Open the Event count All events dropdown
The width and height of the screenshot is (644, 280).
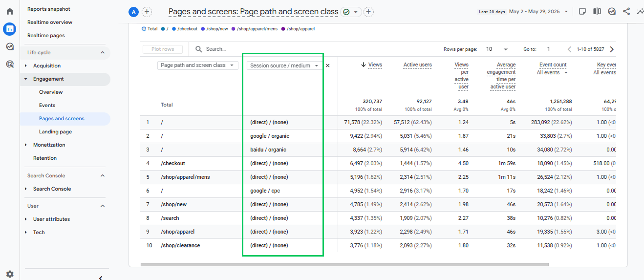[x=553, y=72]
